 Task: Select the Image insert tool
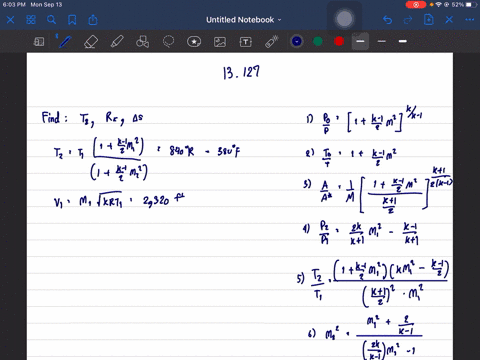[x=220, y=42]
